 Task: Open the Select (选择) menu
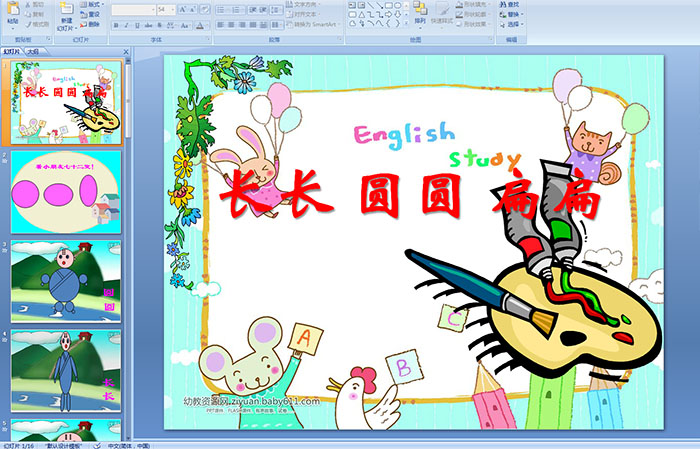point(511,24)
